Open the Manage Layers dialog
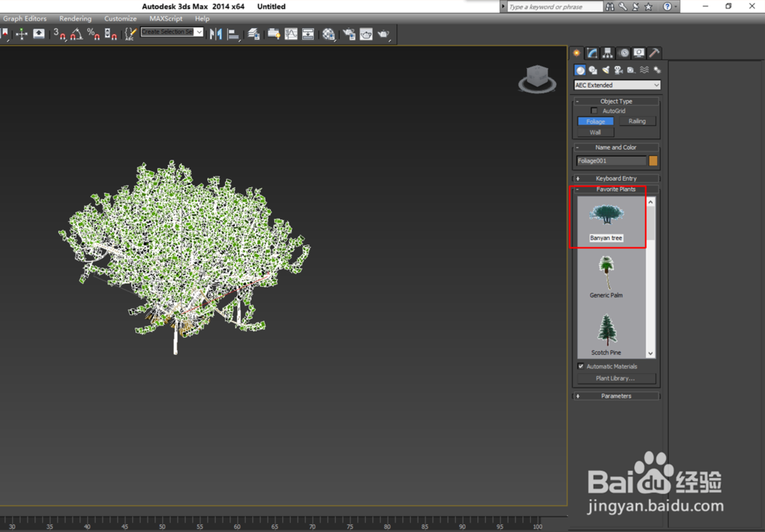765x532 pixels. (253, 34)
